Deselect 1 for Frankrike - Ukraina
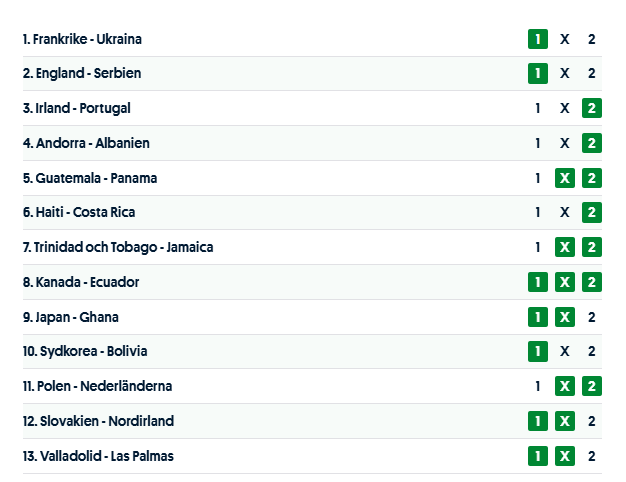Viewport: 626px width, 482px height. (538, 39)
